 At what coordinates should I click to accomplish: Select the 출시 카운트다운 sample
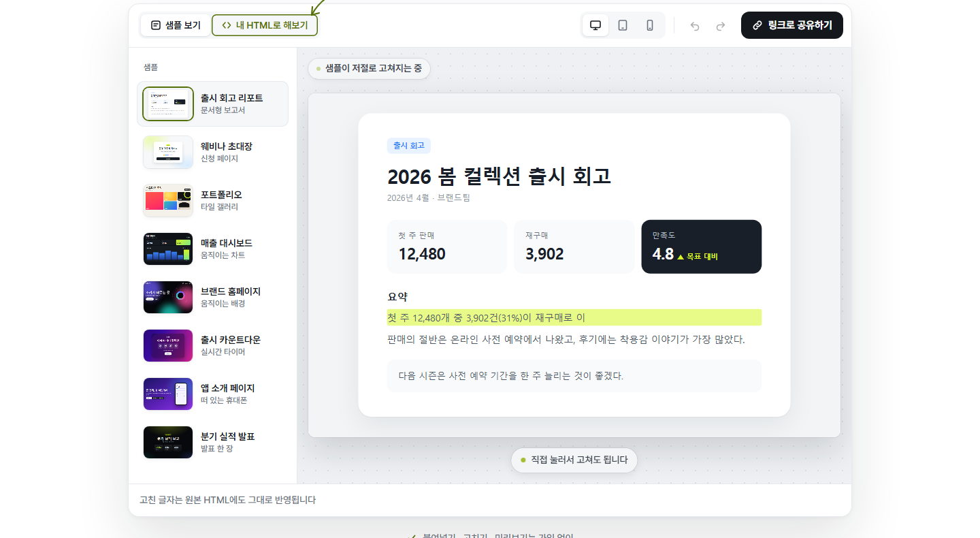tap(212, 345)
